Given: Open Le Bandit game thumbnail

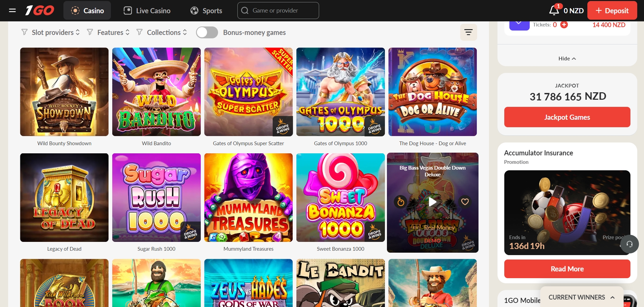Looking at the screenshot, I should coord(340,283).
